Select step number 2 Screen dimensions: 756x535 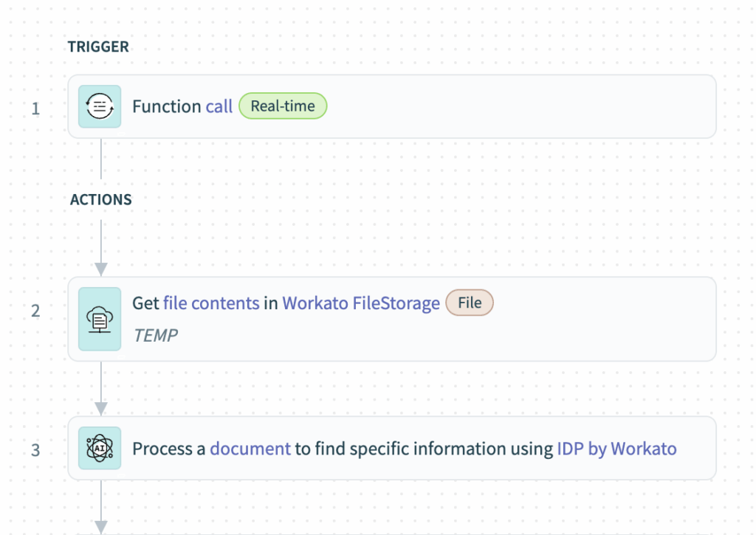pos(35,311)
